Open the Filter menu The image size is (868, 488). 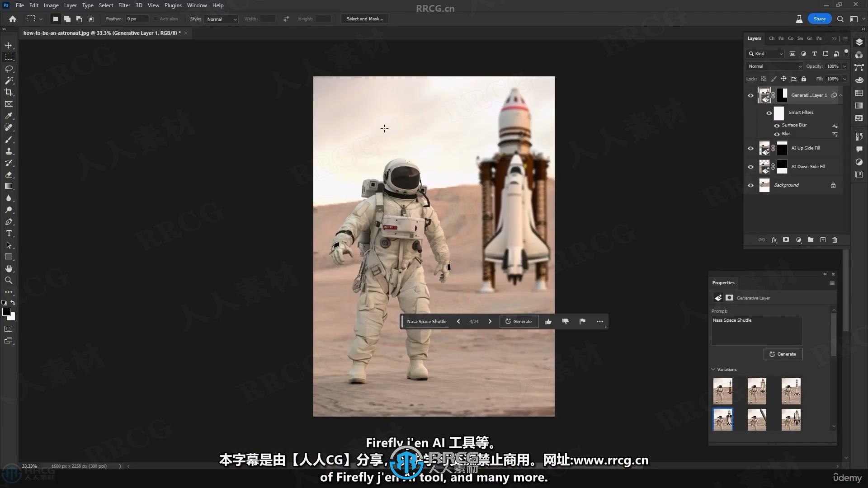124,5
